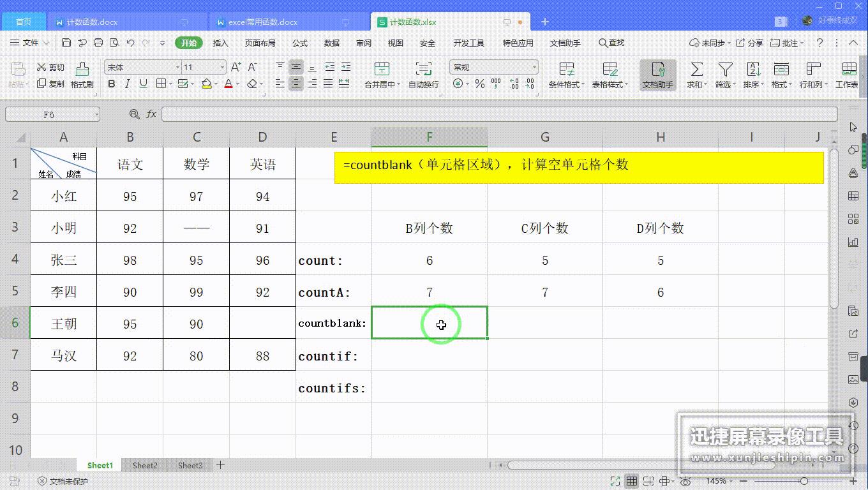Open the number format dropdown (常规)

pyautogui.click(x=534, y=67)
